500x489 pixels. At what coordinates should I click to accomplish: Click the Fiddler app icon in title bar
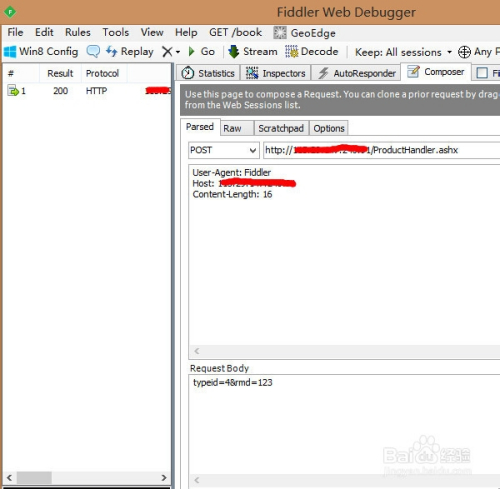10,12
